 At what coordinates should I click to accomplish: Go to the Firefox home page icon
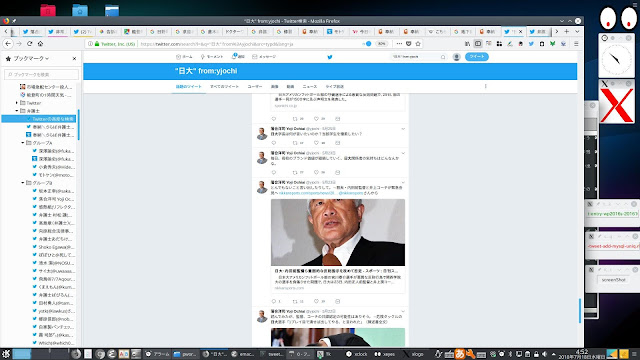coord(40,44)
